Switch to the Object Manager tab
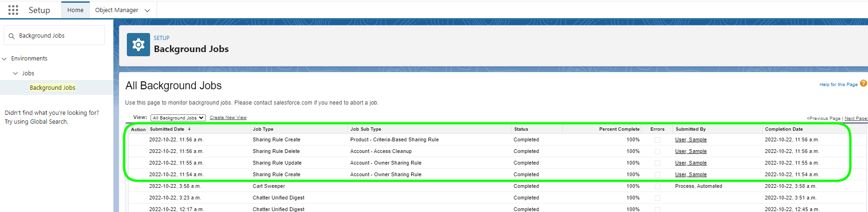Viewport: 868px width, 212px height. pyautogui.click(x=117, y=10)
